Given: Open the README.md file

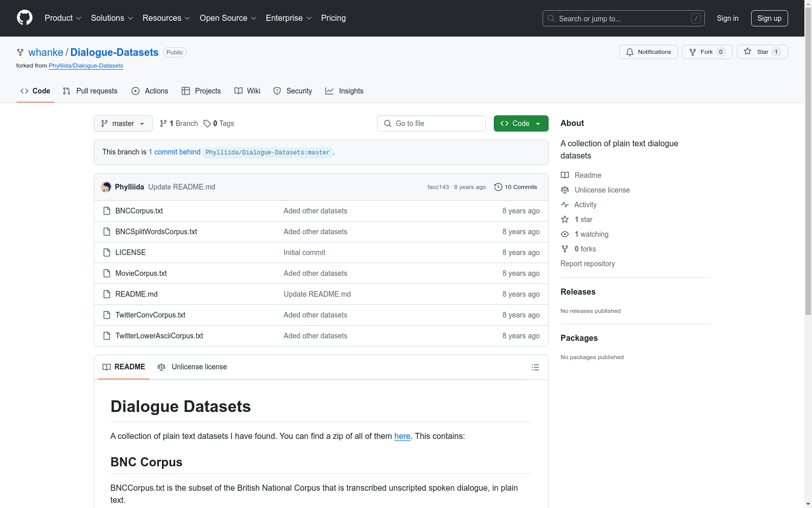Looking at the screenshot, I should (x=137, y=294).
